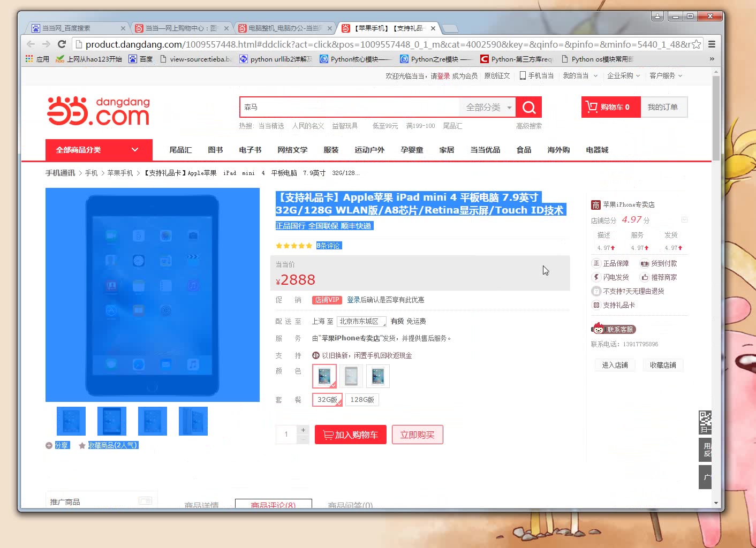The height and width of the screenshot is (548, 756).
Task: Select the fourth product thumbnail image
Action: point(193,421)
